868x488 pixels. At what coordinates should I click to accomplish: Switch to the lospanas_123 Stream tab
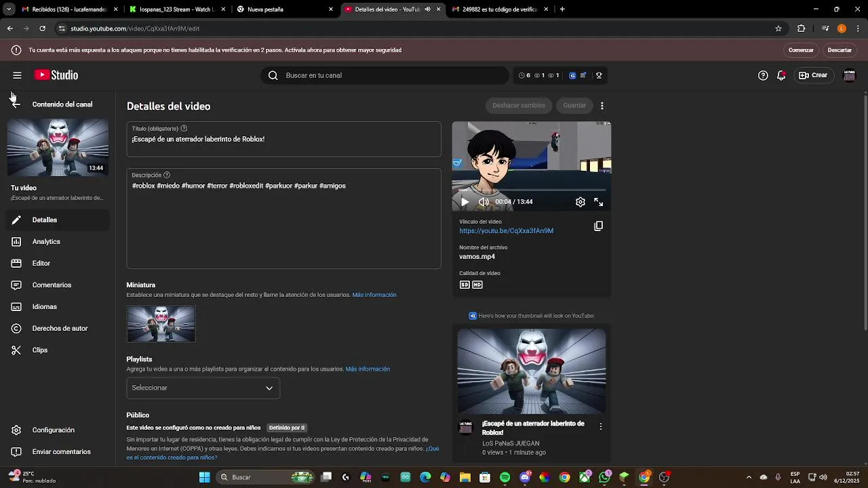point(178,9)
